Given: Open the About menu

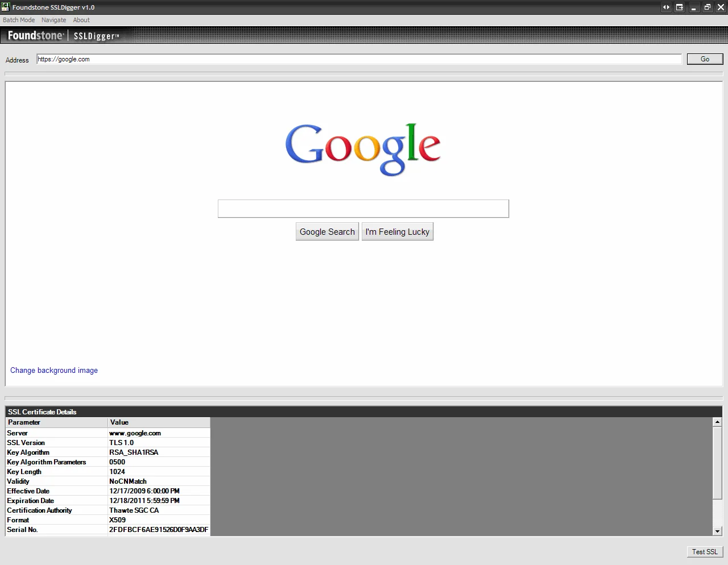Looking at the screenshot, I should click(81, 20).
